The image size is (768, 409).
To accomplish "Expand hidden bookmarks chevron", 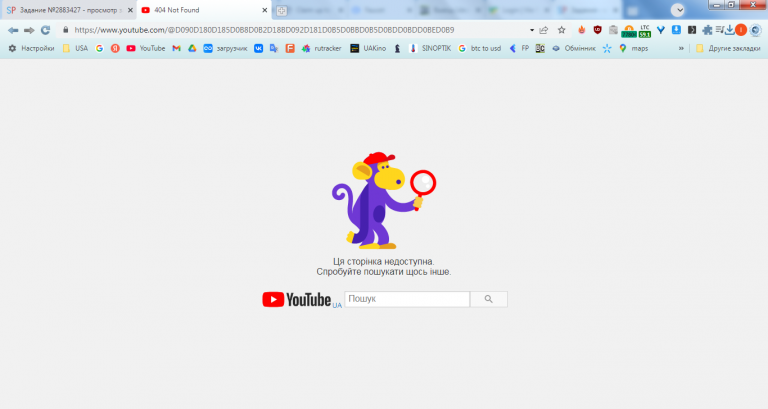I will pyautogui.click(x=681, y=48).
